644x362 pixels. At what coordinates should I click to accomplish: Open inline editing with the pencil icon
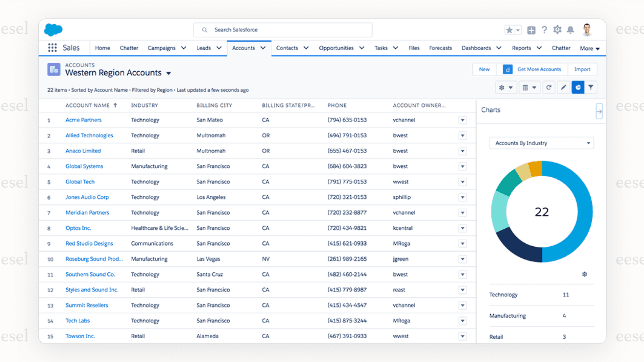tap(563, 87)
